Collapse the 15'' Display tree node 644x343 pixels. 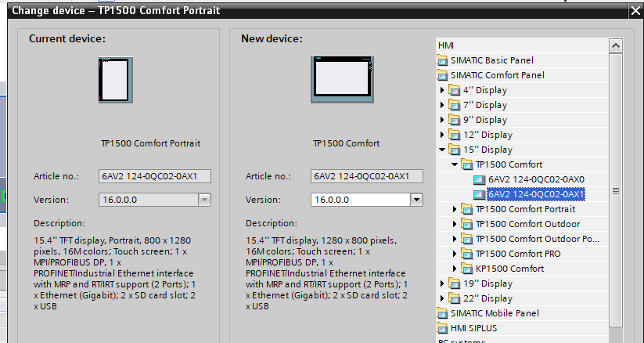[444, 150]
